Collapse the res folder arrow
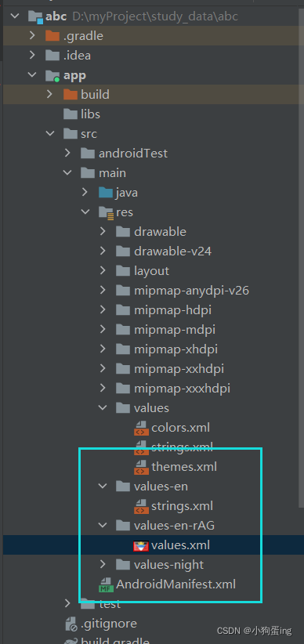This screenshot has height=644, width=304. point(85,212)
